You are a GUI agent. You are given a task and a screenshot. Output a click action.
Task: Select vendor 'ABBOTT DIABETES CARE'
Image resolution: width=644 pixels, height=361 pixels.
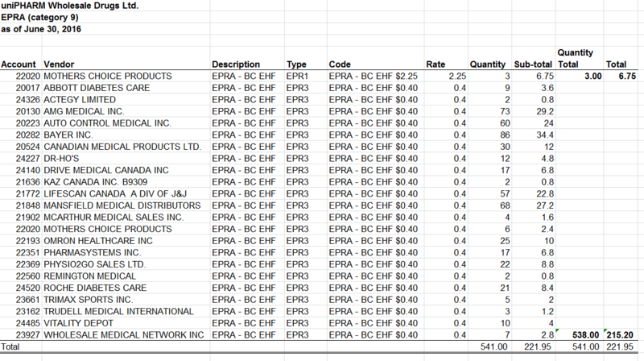tap(97, 88)
